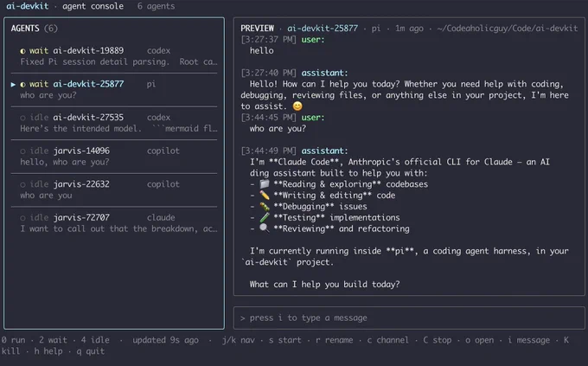Image resolution: width=588 pixels, height=366 pixels.
Task: Click the selection arrow beside ai-devkit-25877
Action: coord(13,85)
